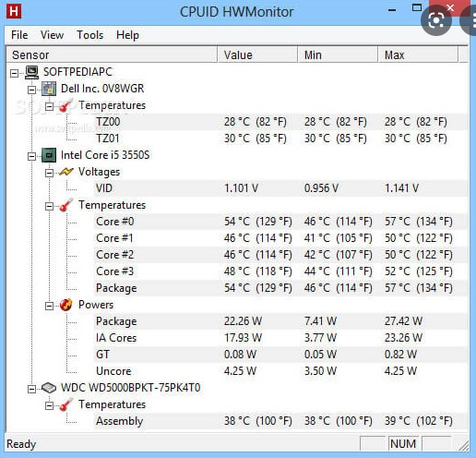476x458 pixels.
Task: Click the Google Lens search icon overlay
Action: click(436, 20)
